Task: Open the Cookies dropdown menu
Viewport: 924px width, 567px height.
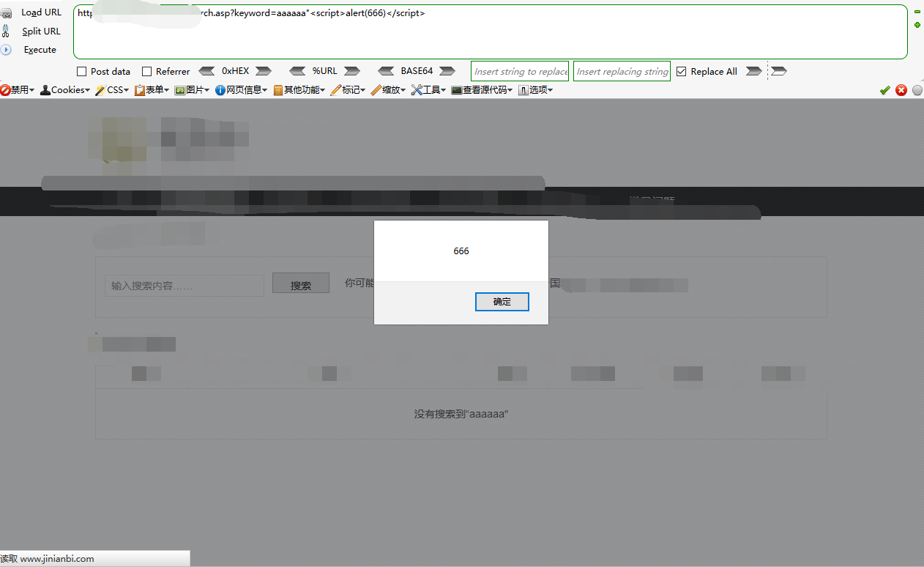Action: [x=65, y=90]
